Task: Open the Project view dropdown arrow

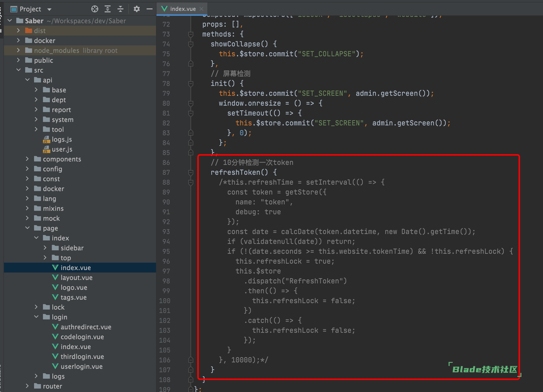Action: tap(49, 9)
